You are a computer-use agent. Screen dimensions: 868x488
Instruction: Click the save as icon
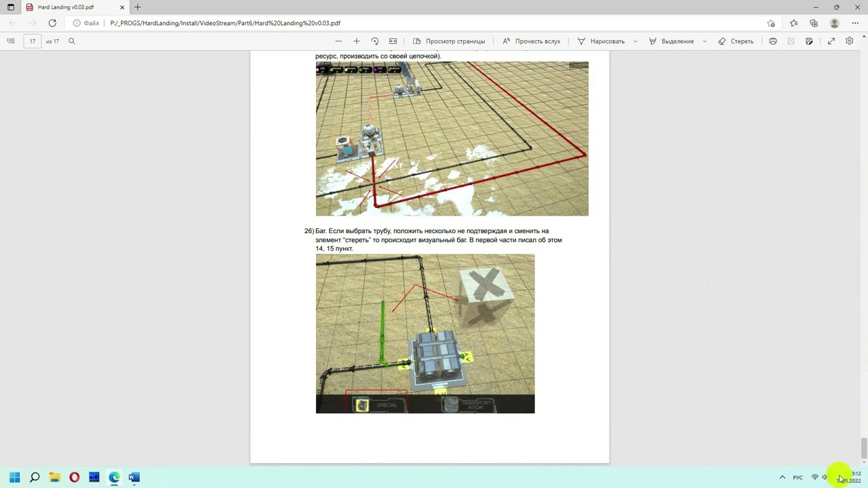coord(809,41)
